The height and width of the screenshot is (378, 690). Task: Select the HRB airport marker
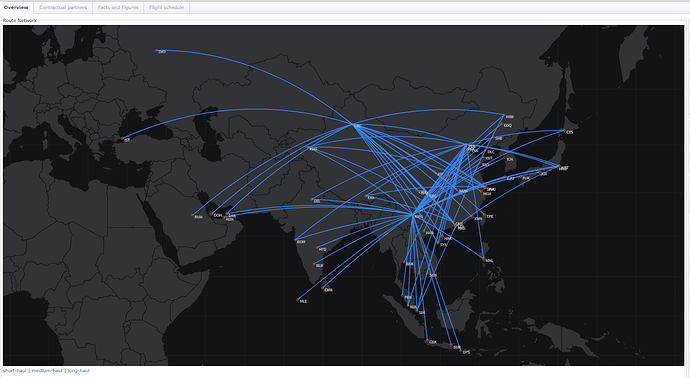[504, 115]
